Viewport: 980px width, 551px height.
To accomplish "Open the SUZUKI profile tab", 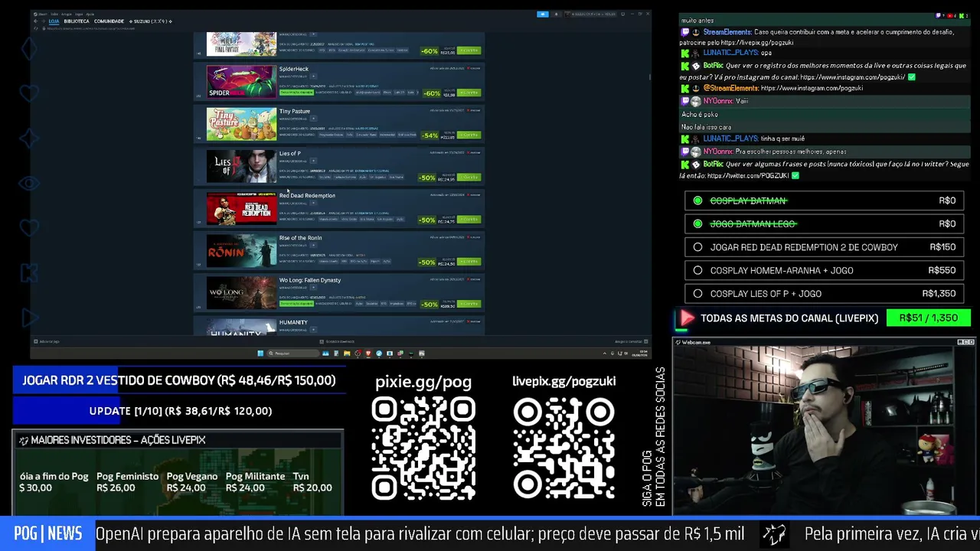I will [x=150, y=21].
